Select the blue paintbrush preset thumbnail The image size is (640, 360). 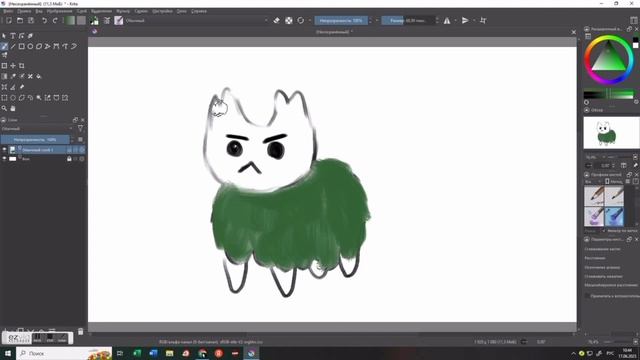tap(614, 216)
